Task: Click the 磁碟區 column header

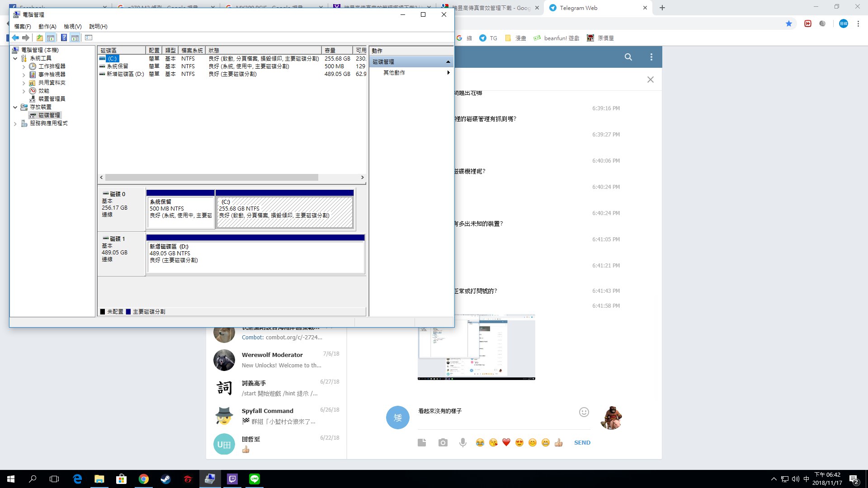Action: point(122,51)
